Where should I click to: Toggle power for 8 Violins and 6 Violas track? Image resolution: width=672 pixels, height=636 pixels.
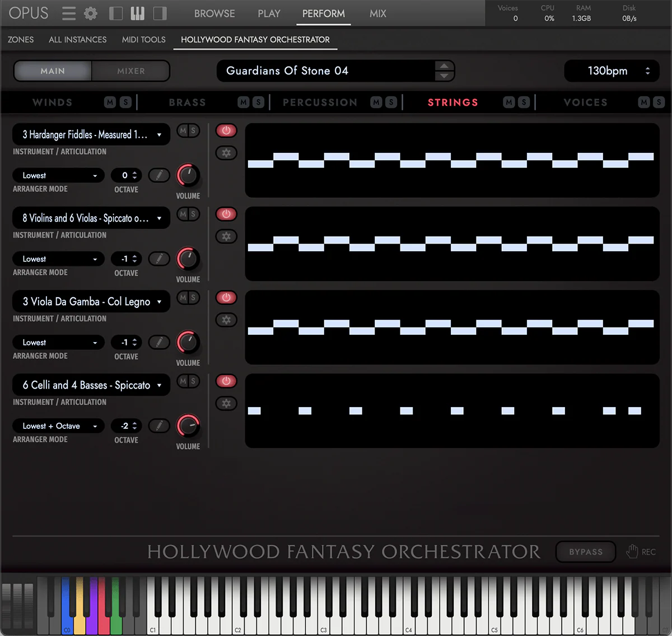226,214
